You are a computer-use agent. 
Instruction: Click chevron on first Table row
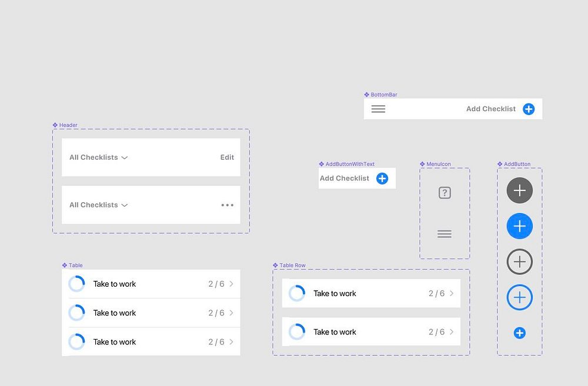[231, 284]
